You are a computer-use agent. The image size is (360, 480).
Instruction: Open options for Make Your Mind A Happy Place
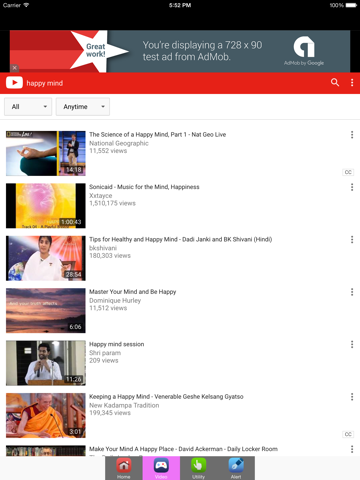coord(352,449)
